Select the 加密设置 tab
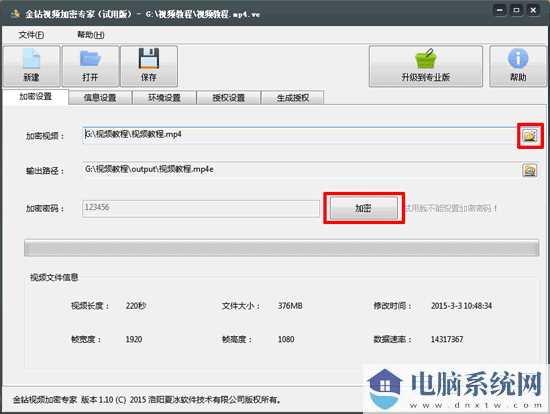This screenshot has width=550, height=414. point(35,96)
